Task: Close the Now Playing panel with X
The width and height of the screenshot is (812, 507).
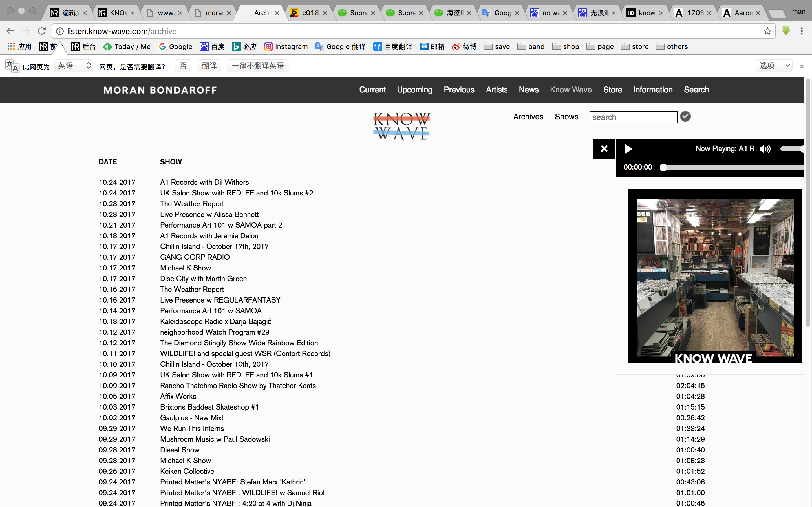Action: 604,148
